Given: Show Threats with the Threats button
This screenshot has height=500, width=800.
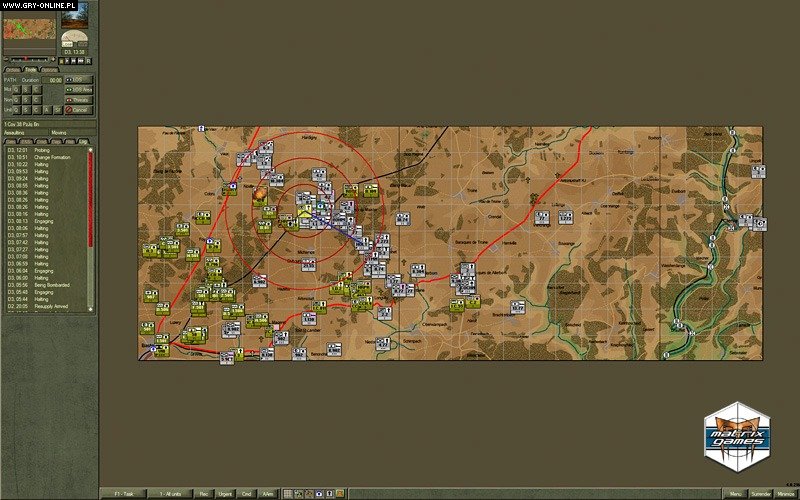Looking at the screenshot, I should click(x=79, y=100).
